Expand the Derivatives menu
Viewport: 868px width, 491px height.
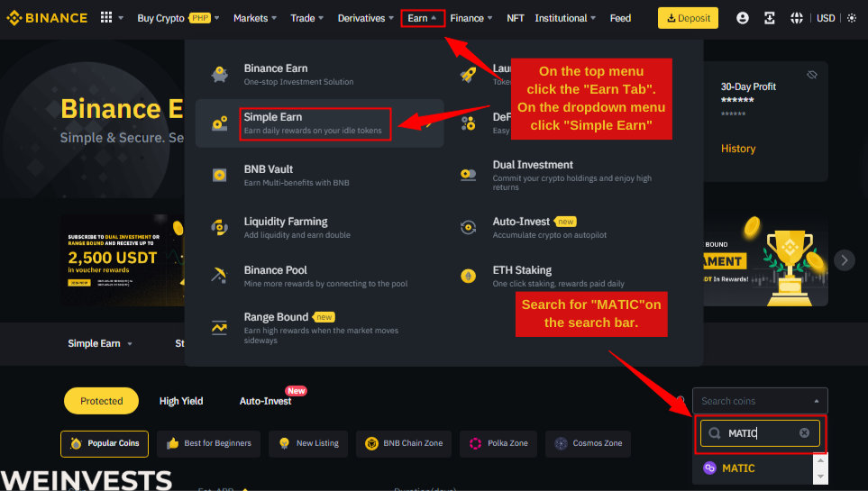point(365,18)
